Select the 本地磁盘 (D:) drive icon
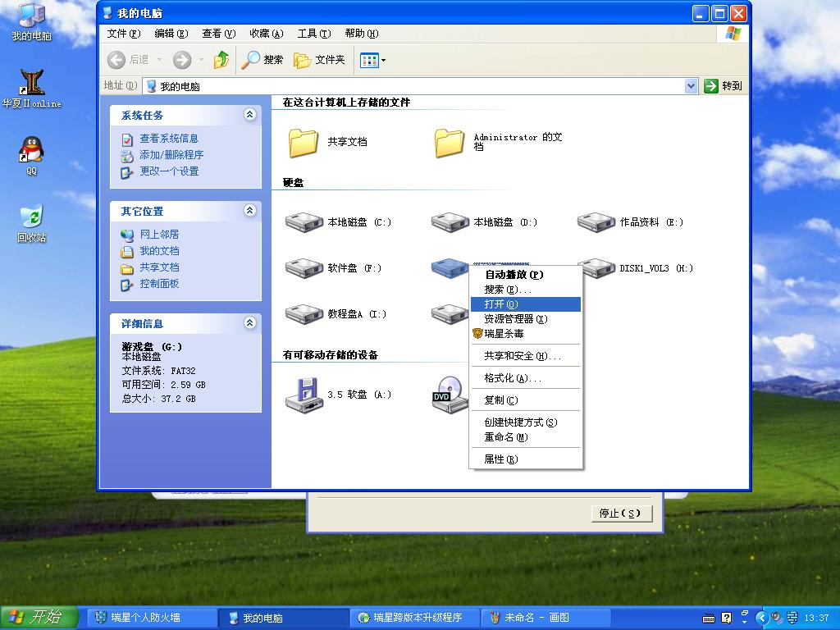The height and width of the screenshot is (630, 840). pos(450,221)
